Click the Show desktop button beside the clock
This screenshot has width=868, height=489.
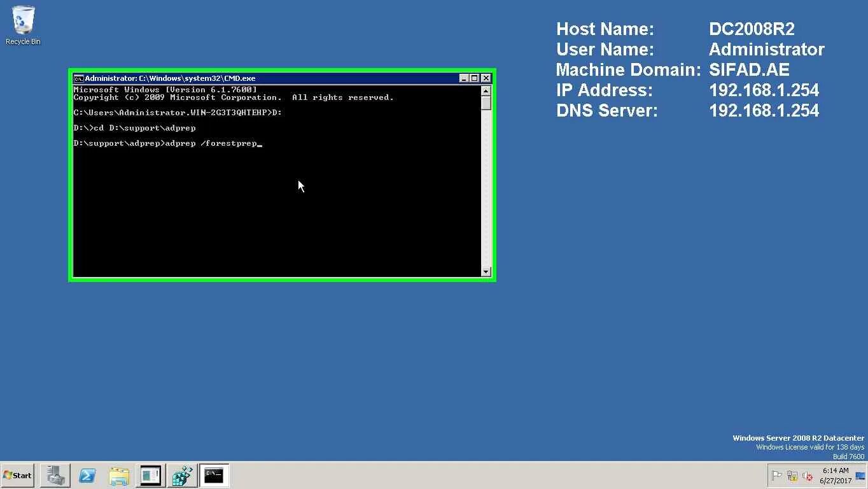pos(861,476)
